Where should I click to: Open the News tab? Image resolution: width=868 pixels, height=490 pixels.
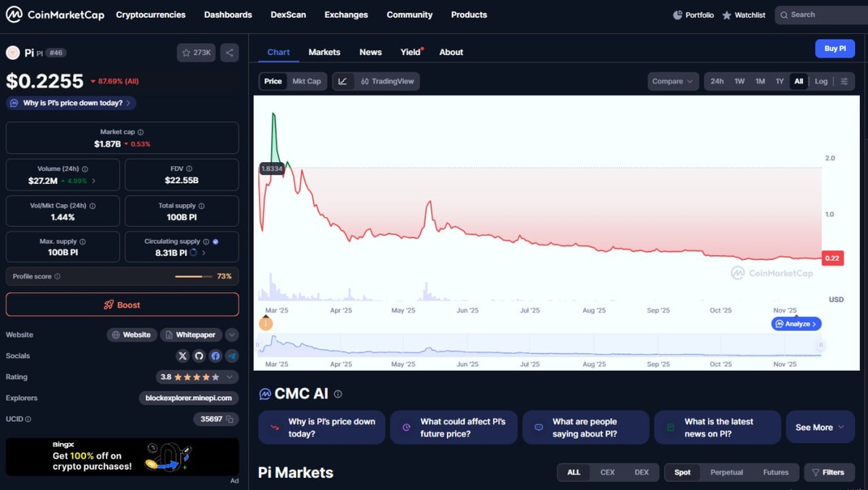[370, 51]
